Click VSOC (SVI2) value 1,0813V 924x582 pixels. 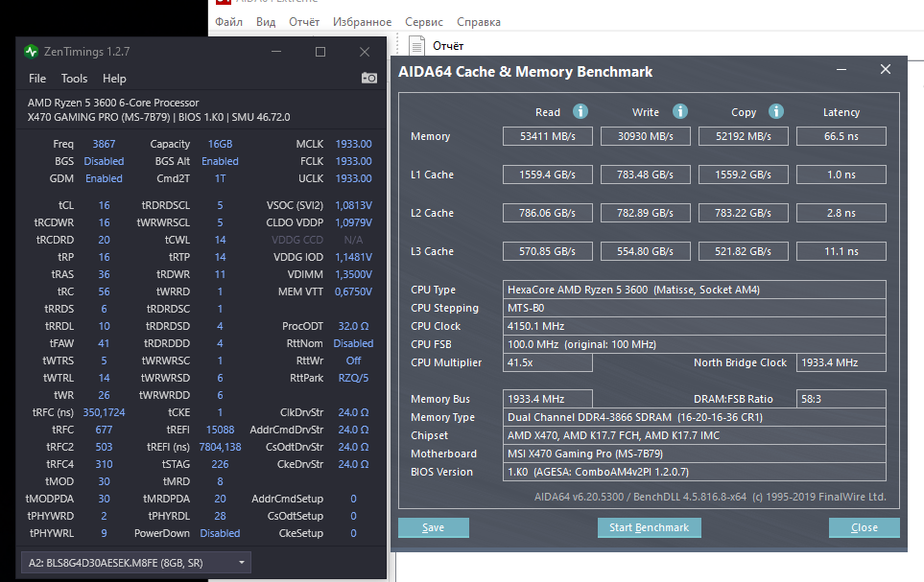coord(353,205)
